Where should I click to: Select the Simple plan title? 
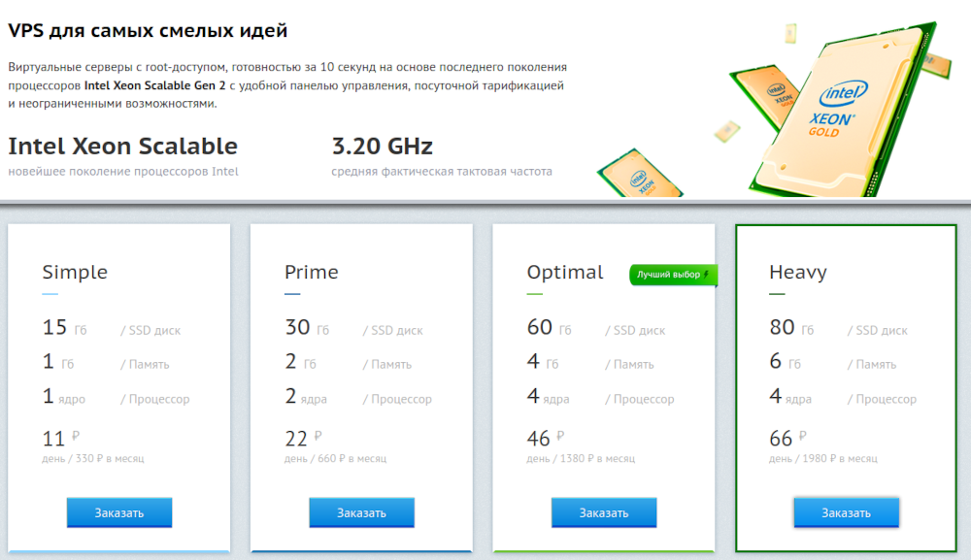click(x=75, y=273)
